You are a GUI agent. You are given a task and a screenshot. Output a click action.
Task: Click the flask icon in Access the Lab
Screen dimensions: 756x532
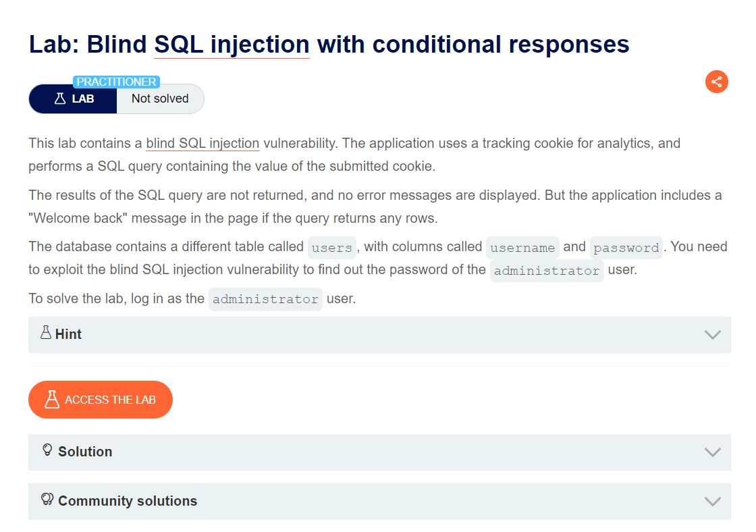[52, 400]
